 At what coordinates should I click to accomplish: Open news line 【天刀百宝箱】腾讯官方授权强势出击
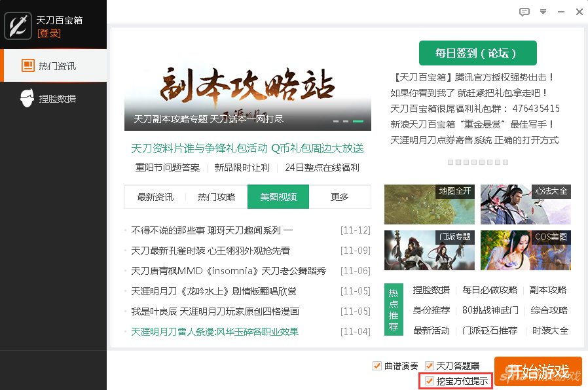point(472,77)
